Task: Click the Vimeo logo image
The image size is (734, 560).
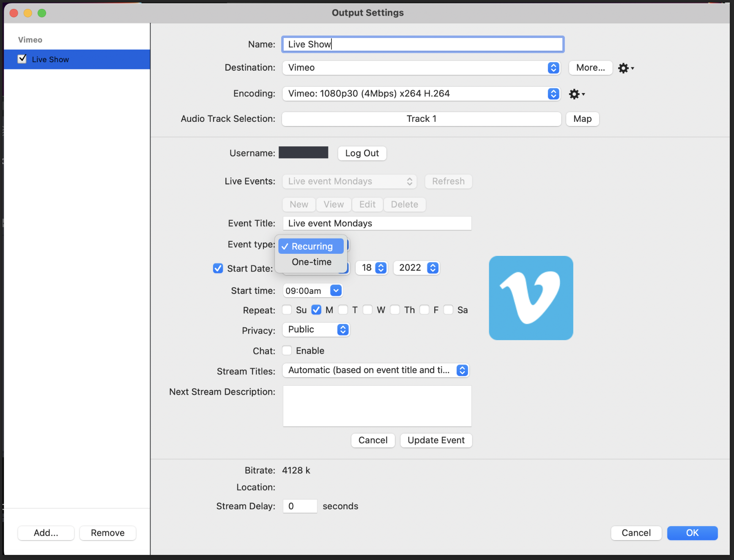Action: (x=531, y=298)
